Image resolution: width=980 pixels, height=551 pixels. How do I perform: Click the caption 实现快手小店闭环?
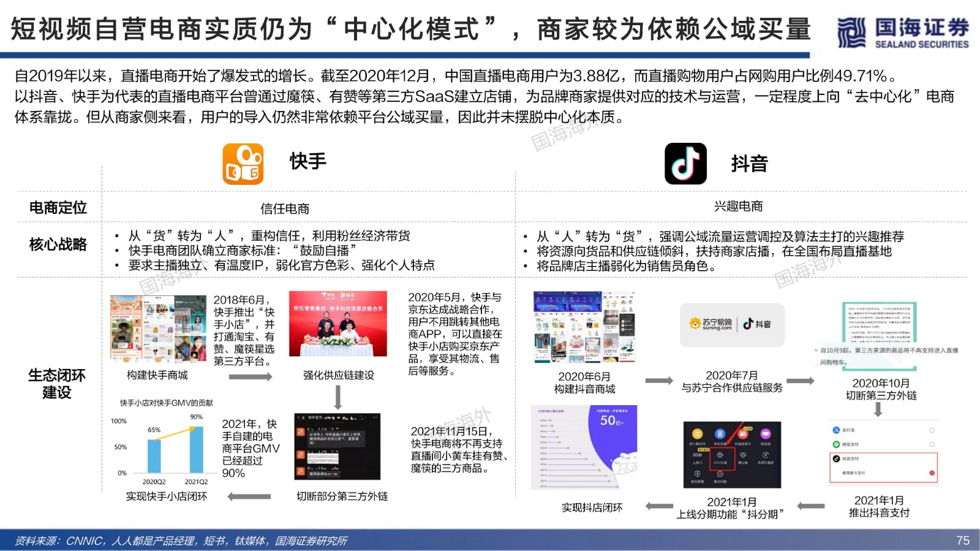point(167,496)
